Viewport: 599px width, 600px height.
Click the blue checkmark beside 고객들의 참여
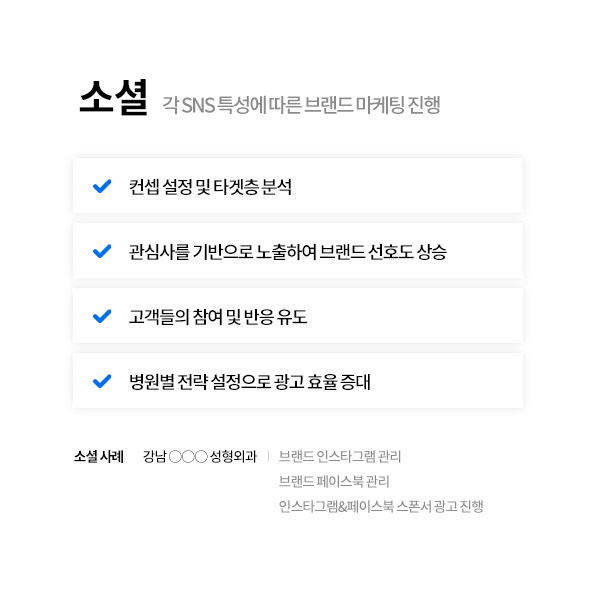click(x=102, y=316)
